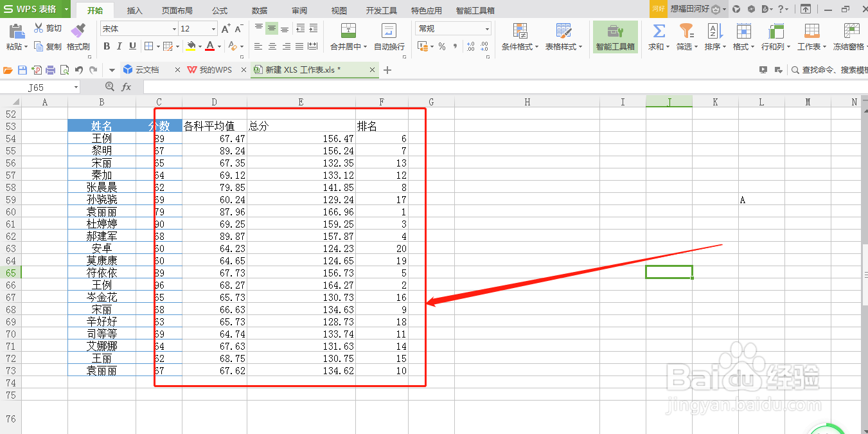The image size is (868, 434).
Task: Click the decrease indent icon
Action: (x=301, y=28)
